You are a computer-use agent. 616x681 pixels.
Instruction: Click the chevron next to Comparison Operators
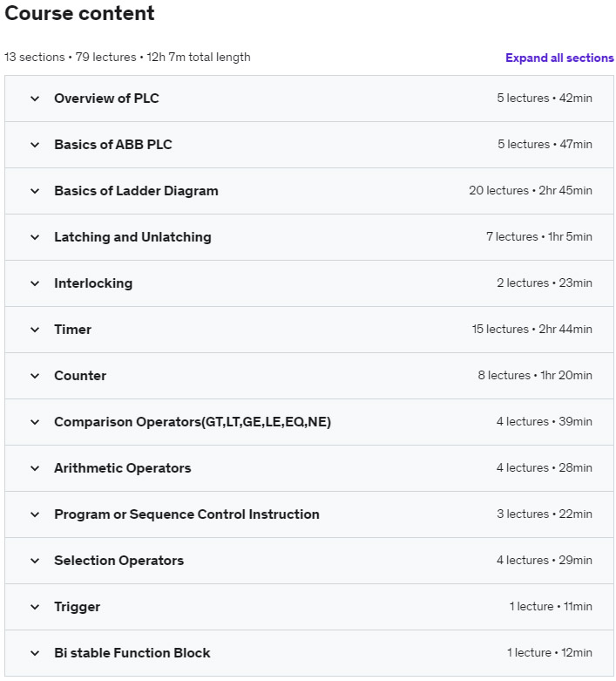pos(35,422)
